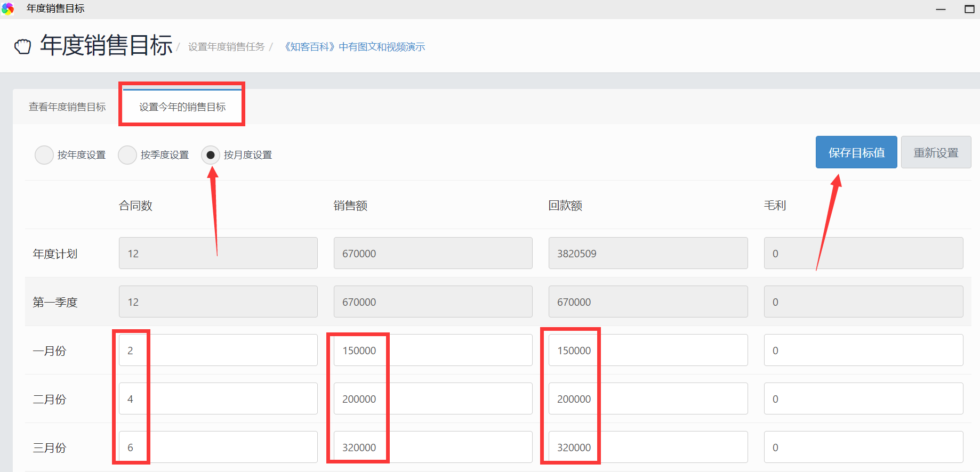Click 第一季度 毛利 field showing 0

pyautogui.click(x=863, y=302)
